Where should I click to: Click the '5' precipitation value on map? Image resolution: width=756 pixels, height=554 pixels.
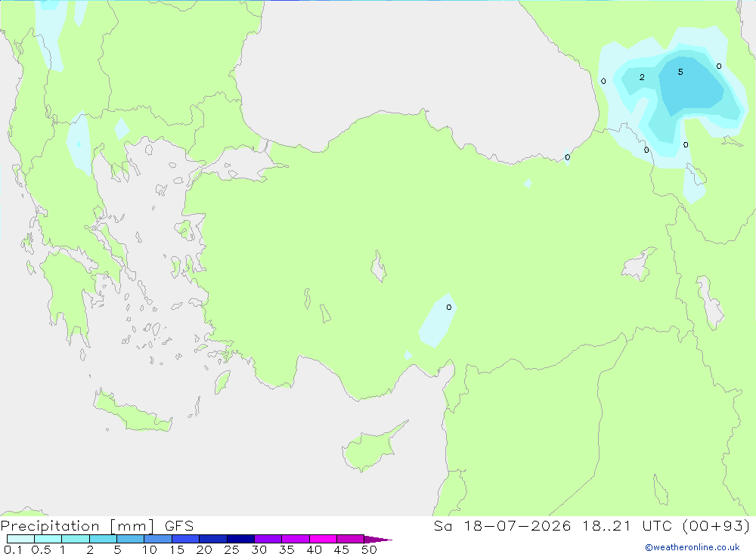(680, 72)
